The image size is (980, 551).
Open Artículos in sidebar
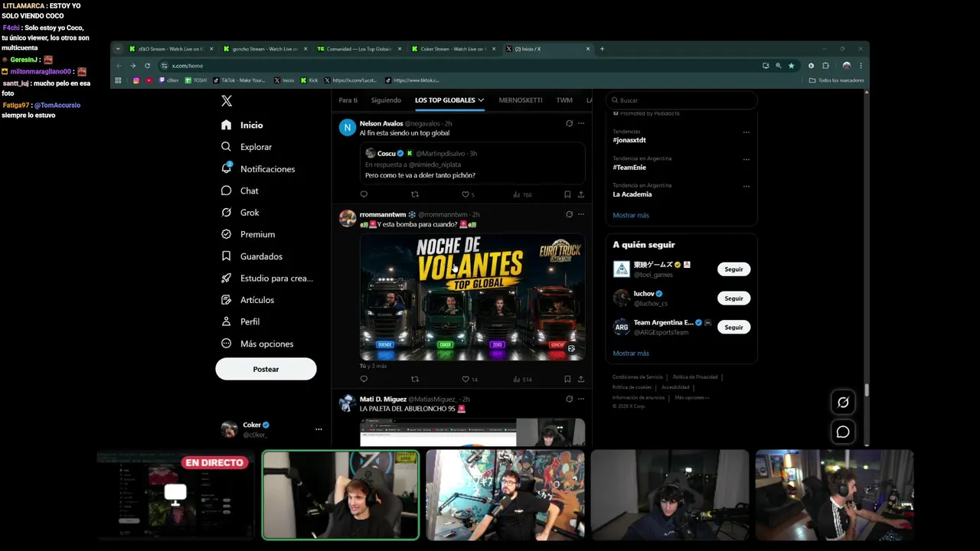click(x=247, y=300)
